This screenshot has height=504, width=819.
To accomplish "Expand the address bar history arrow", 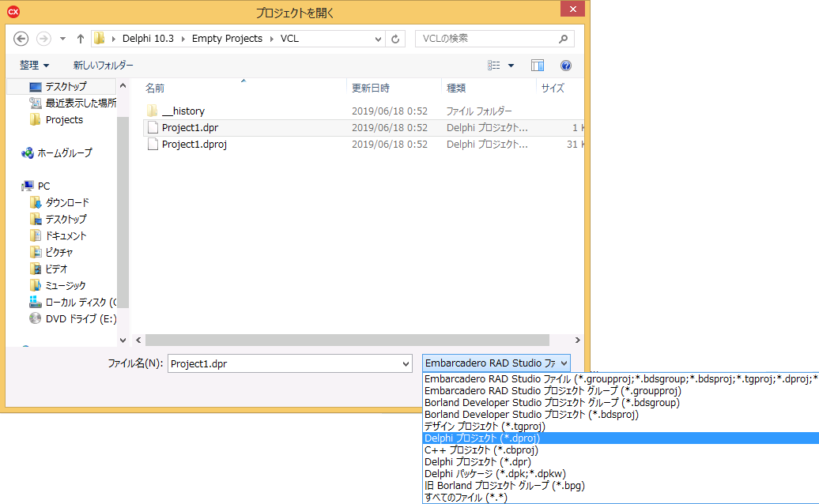I will point(379,38).
